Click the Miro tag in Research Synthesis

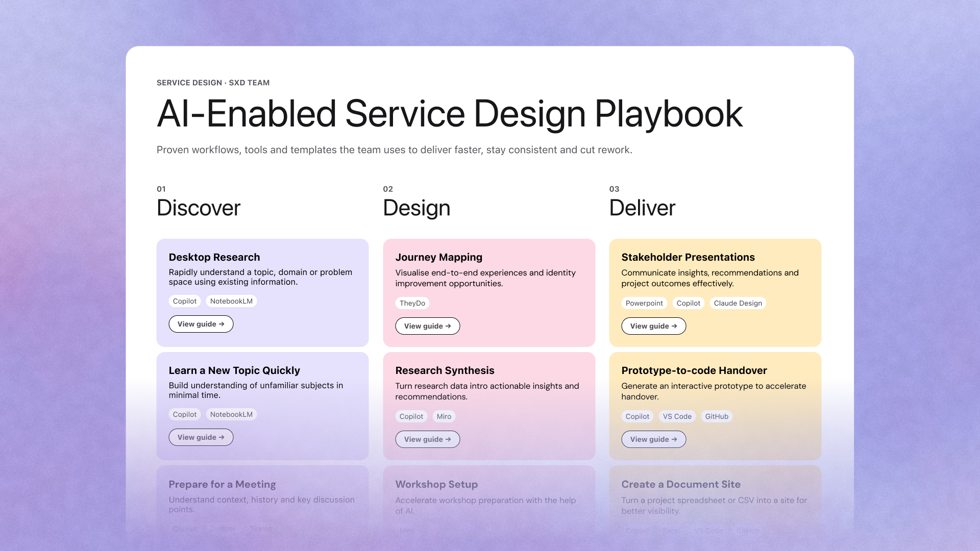[444, 416]
